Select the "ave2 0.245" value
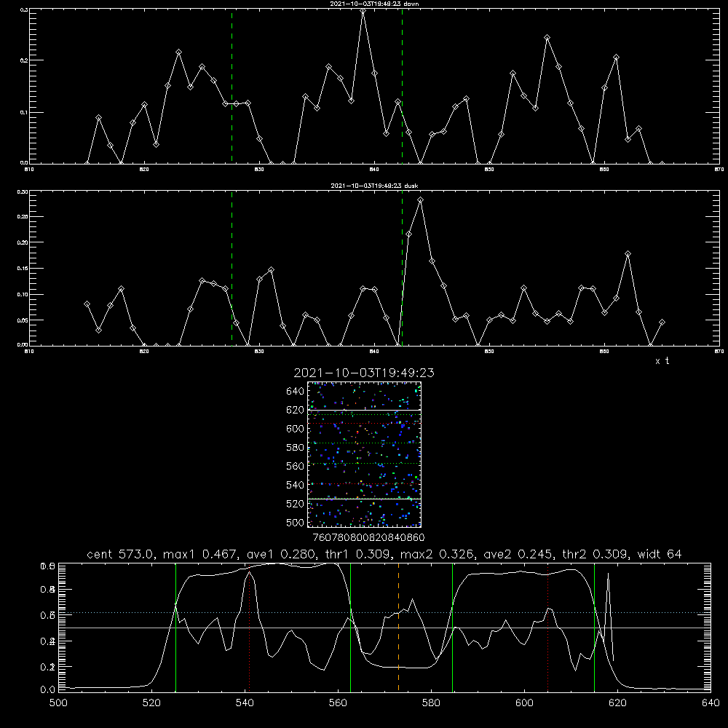Viewport: 728px width, 728px height. pyautogui.click(x=518, y=554)
